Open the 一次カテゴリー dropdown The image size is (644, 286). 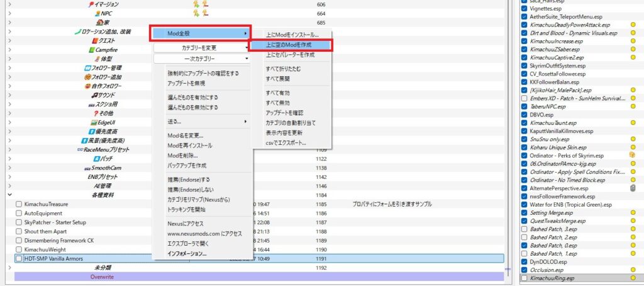click(202, 59)
